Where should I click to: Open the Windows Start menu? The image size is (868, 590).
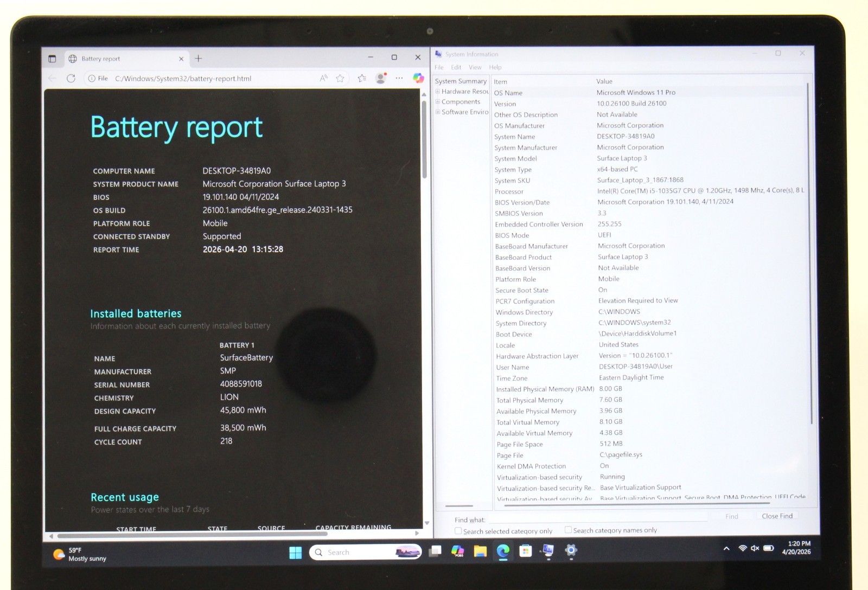[x=296, y=553]
